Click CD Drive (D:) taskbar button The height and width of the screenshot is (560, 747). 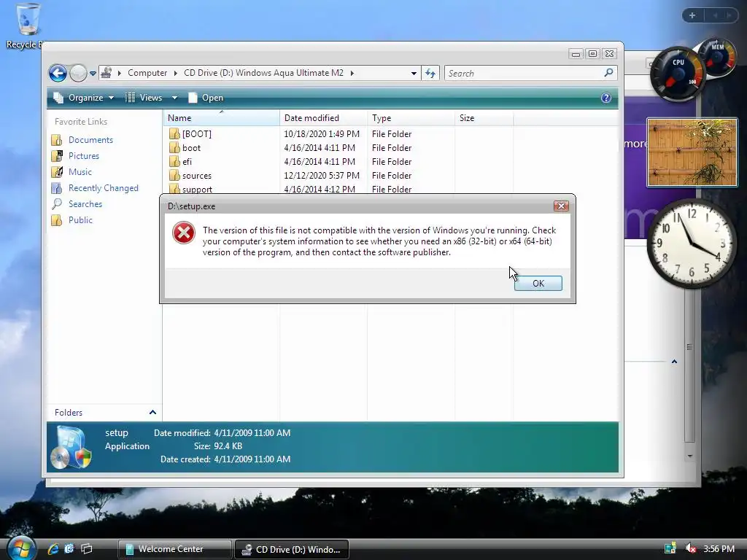tap(292, 549)
